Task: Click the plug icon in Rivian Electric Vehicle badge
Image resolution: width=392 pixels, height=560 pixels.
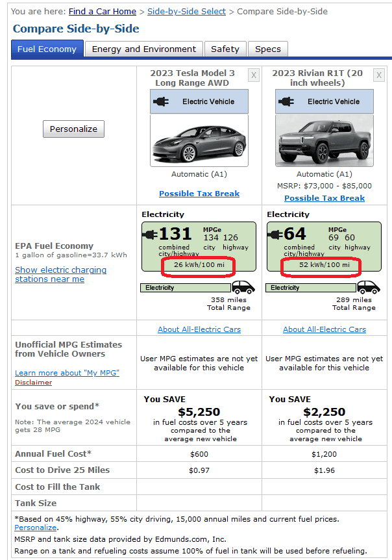Action: (286, 102)
